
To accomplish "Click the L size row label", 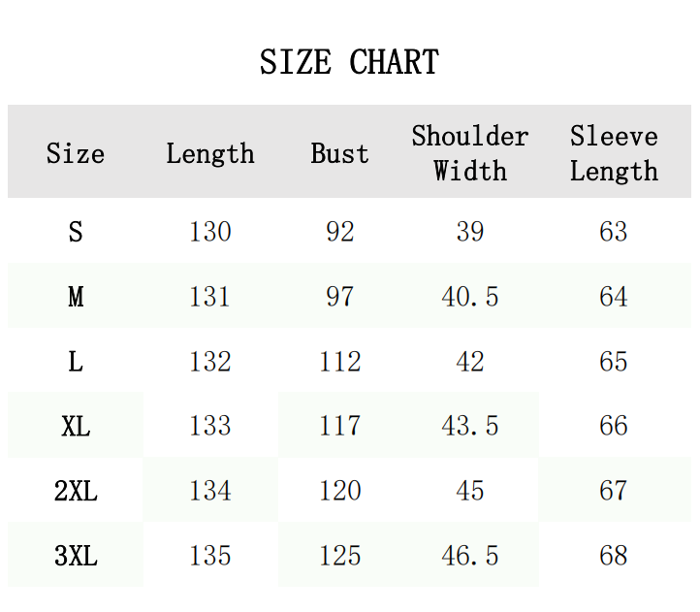I will click(76, 362).
